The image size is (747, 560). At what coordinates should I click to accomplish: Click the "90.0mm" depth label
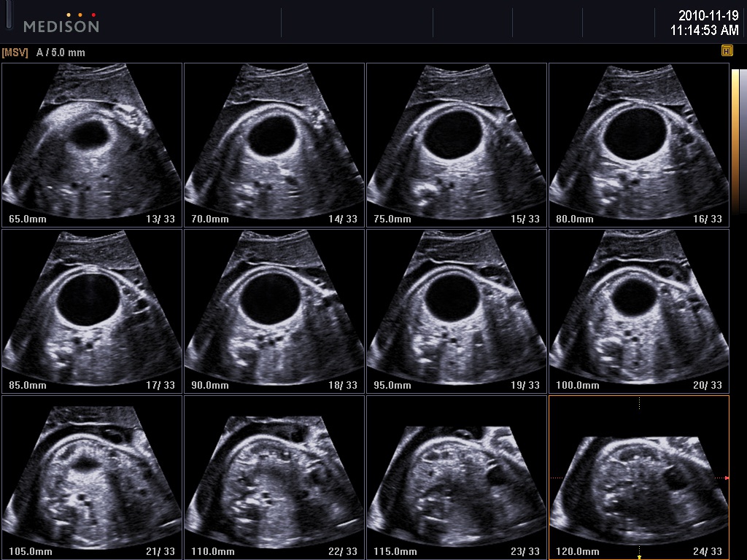210,385
